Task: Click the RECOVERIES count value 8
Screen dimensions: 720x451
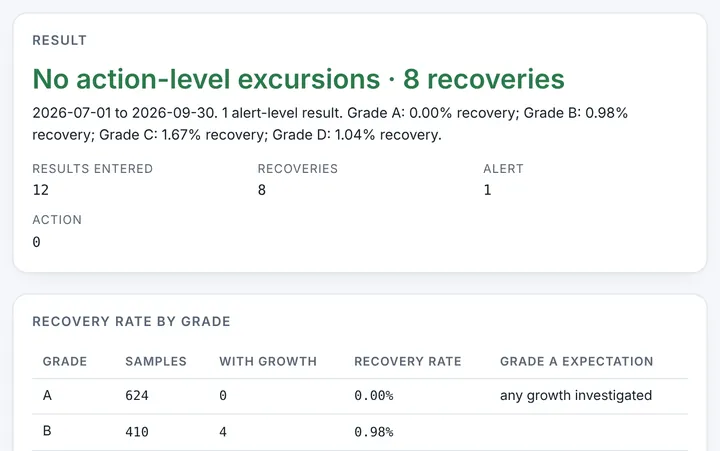Action: pos(262,190)
